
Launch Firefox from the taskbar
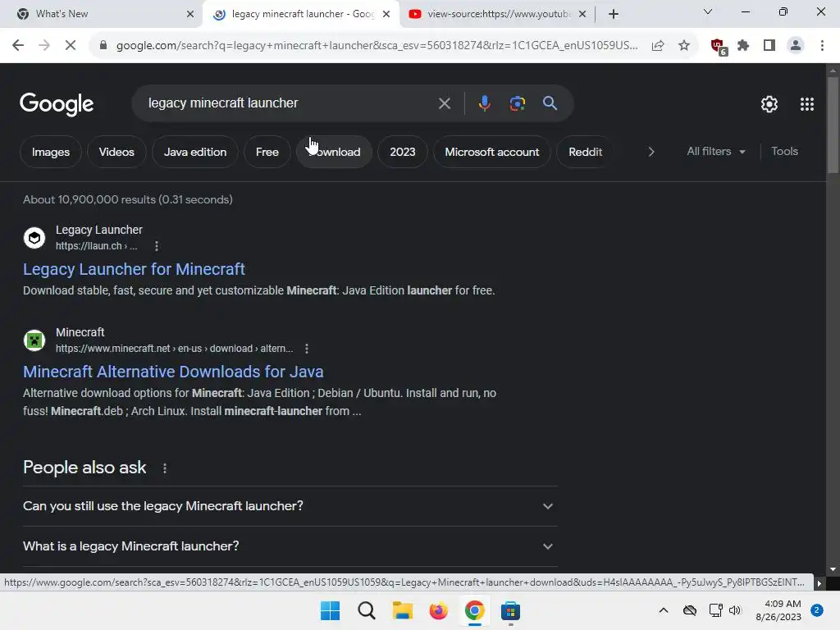pos(438,610)
